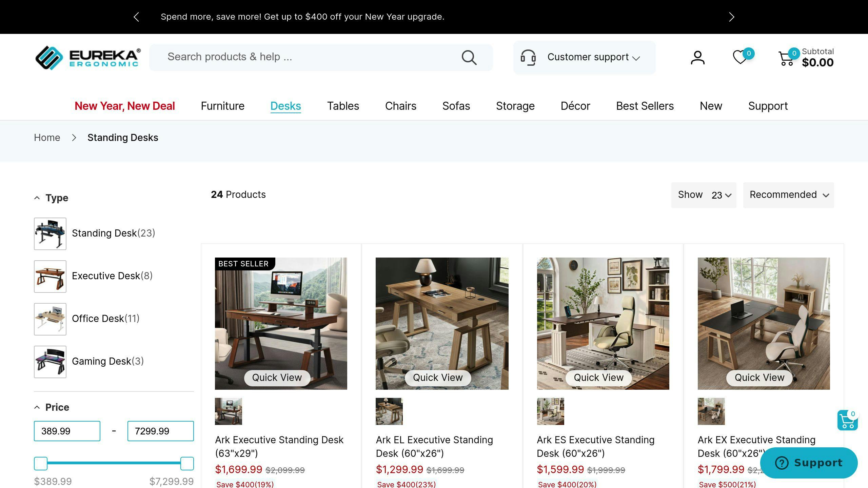Open the shopping cart icon in header
Image resolution: width=868 pixels, height=488 pixels.
pos(786,58)
